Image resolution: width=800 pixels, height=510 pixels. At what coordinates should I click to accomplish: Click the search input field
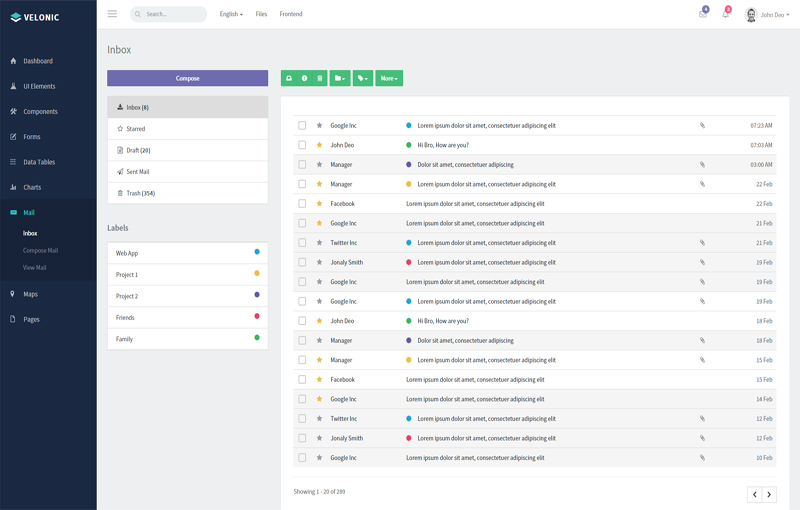tap(172, 14)
